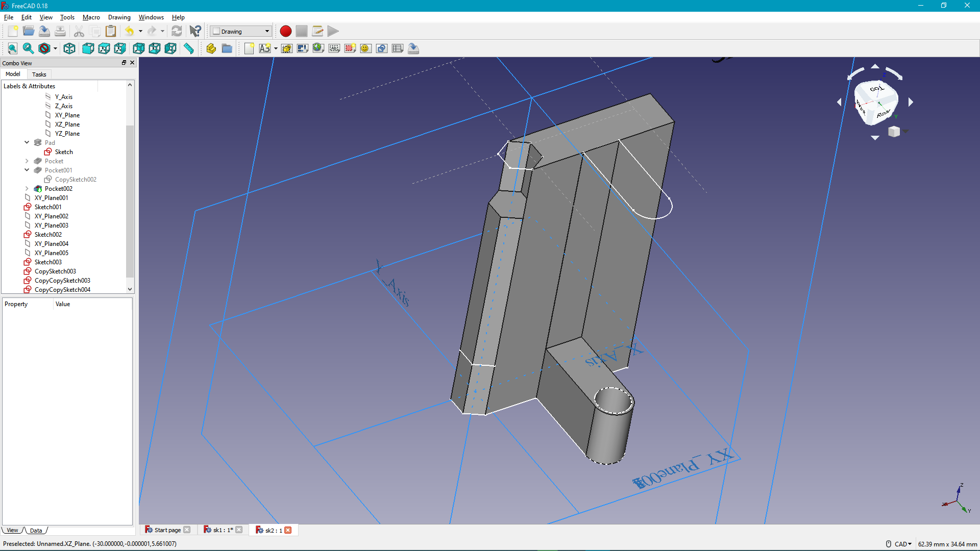Start recording a macro with red circle
Image resolution: width=980 pixels, height=551 pixels.
click(286, 31)
